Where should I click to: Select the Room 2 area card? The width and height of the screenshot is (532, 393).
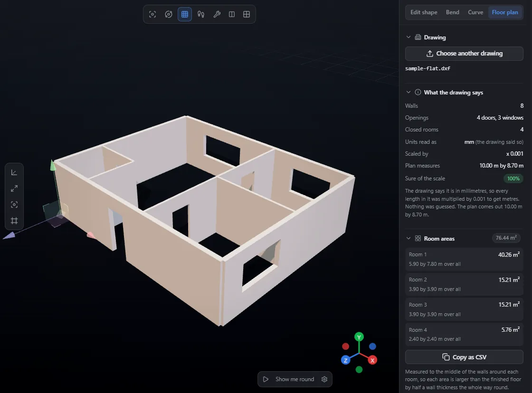464,284
